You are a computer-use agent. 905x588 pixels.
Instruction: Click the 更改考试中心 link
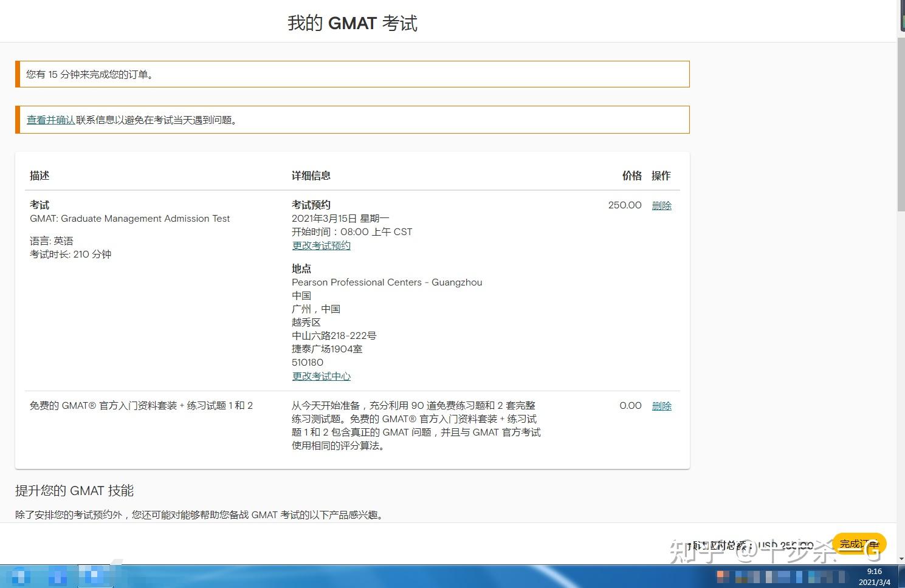pyautogui.click(x=321, y=376)
